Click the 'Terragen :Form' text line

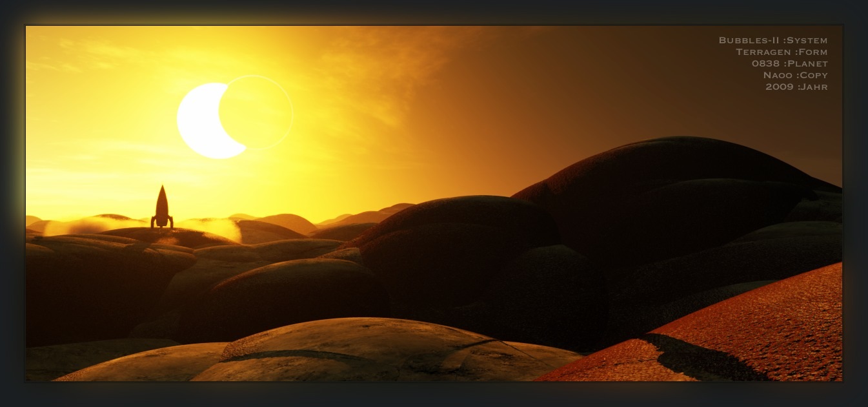click(782, 52)
